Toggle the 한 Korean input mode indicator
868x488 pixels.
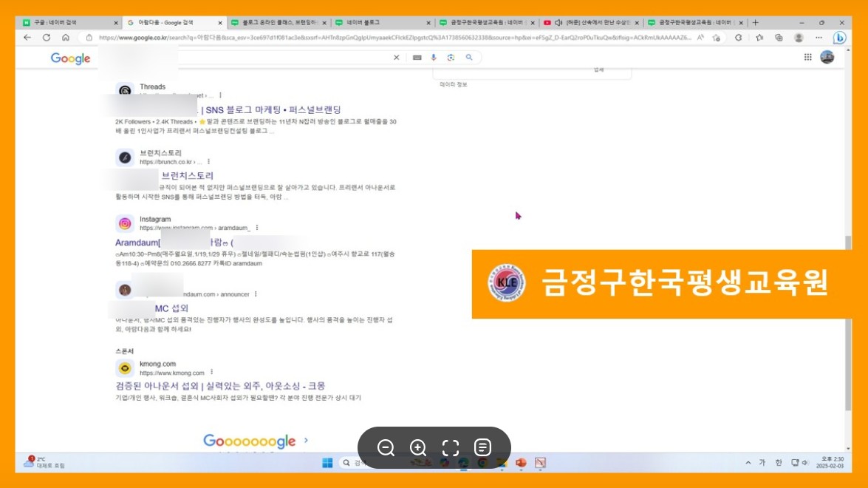tap(779, 463)
